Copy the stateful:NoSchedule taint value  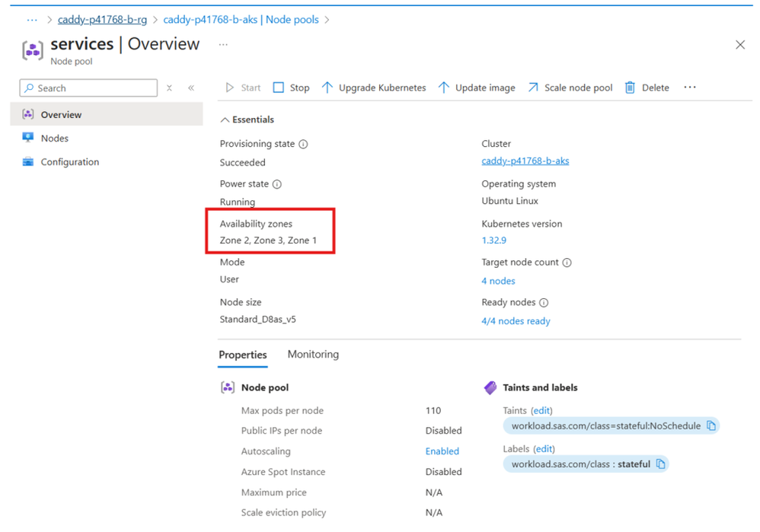711,425
